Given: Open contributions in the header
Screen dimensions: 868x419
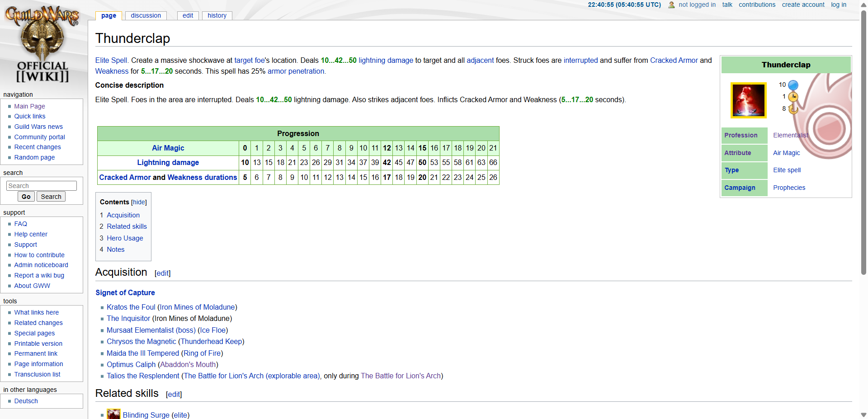Looking at the screenshot, I should (x=757, y=5).
